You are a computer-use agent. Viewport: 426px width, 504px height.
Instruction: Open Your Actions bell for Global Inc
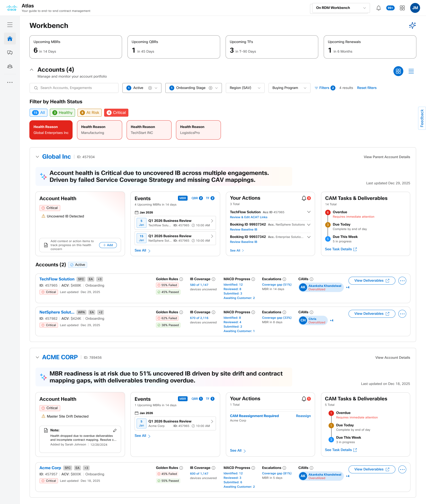pos(304,198)
